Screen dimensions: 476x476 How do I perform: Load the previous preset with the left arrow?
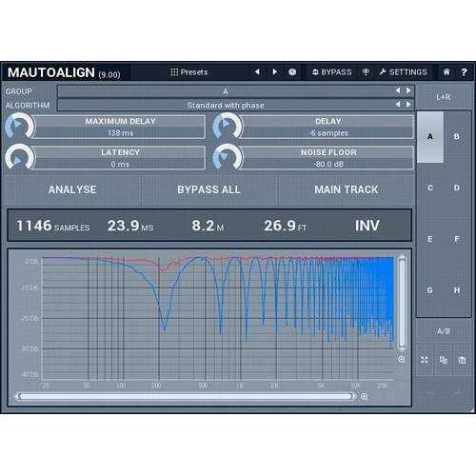257,72
